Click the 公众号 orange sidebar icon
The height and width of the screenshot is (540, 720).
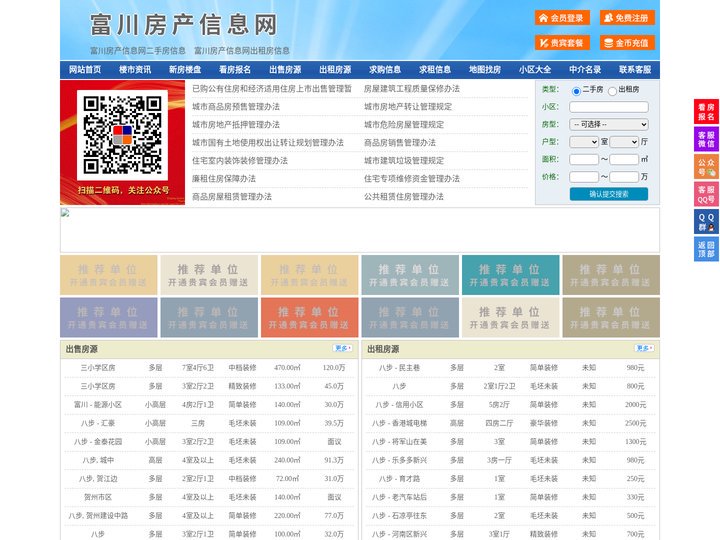[706, 167]
